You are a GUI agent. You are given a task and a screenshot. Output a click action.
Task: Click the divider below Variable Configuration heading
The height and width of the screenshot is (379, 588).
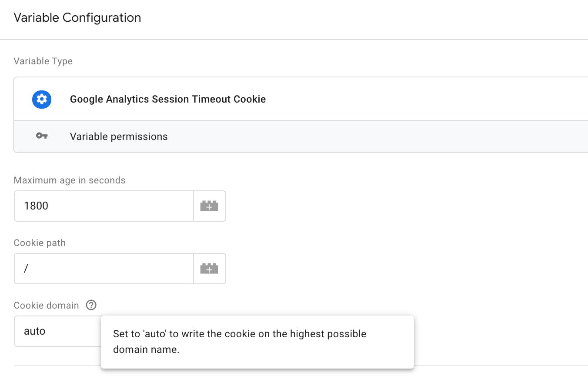[x=294, y=40]
